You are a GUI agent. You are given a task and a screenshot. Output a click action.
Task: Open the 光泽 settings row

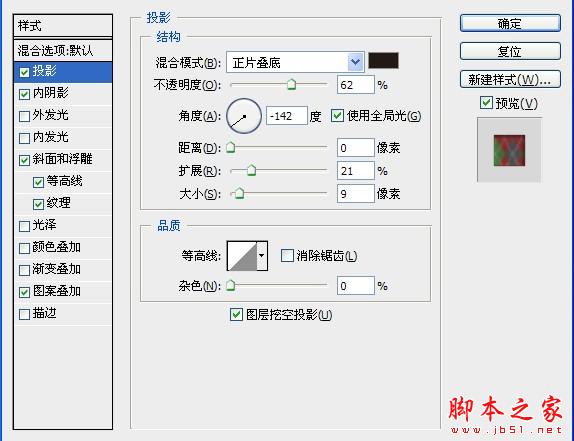(63, 225)
